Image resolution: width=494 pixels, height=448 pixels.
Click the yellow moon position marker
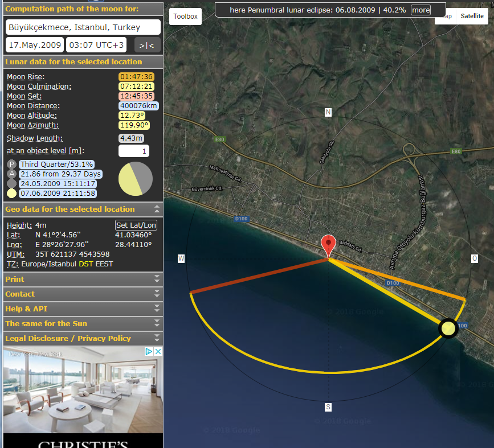(x=448, y=328)
